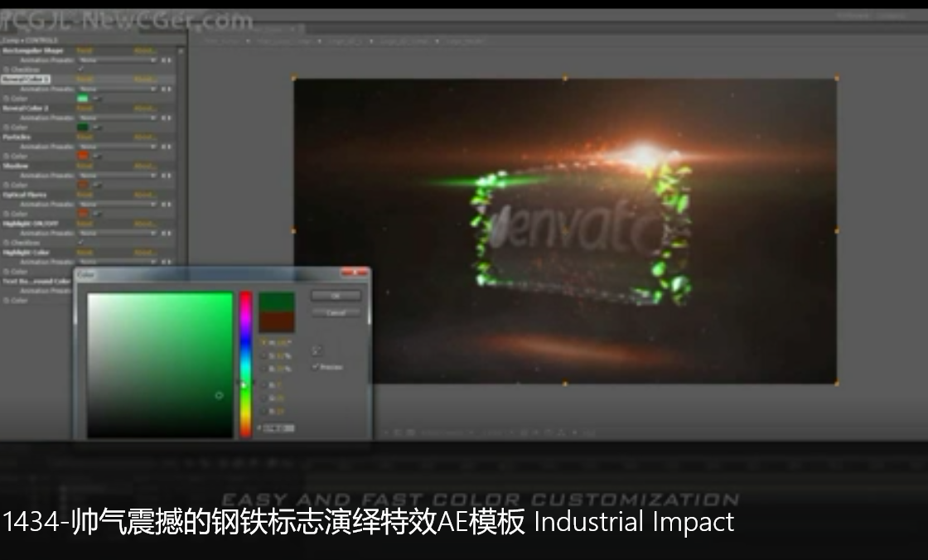
Task: Open the Particles orange-red color swatch
Action: tap(83, 157)
